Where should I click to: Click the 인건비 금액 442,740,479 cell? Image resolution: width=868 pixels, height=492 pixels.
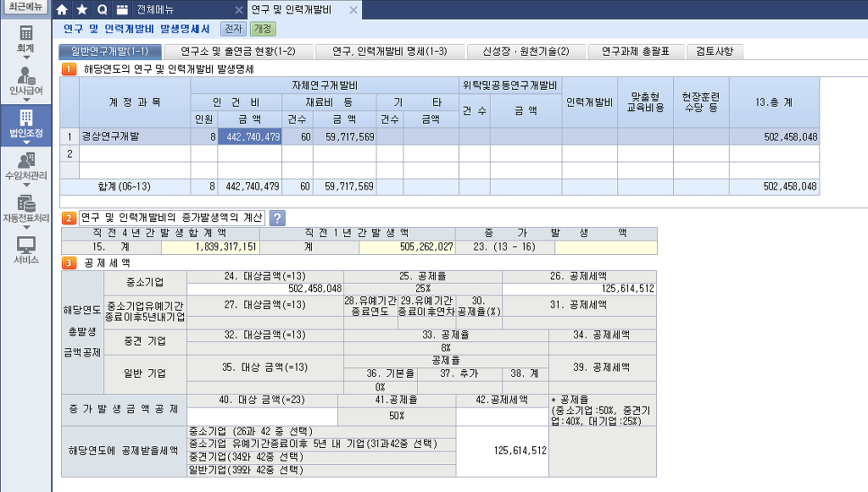point(249,137)
